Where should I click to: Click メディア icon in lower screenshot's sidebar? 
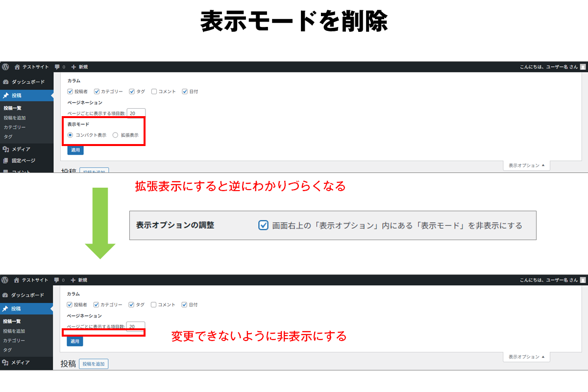coord(5,363)
